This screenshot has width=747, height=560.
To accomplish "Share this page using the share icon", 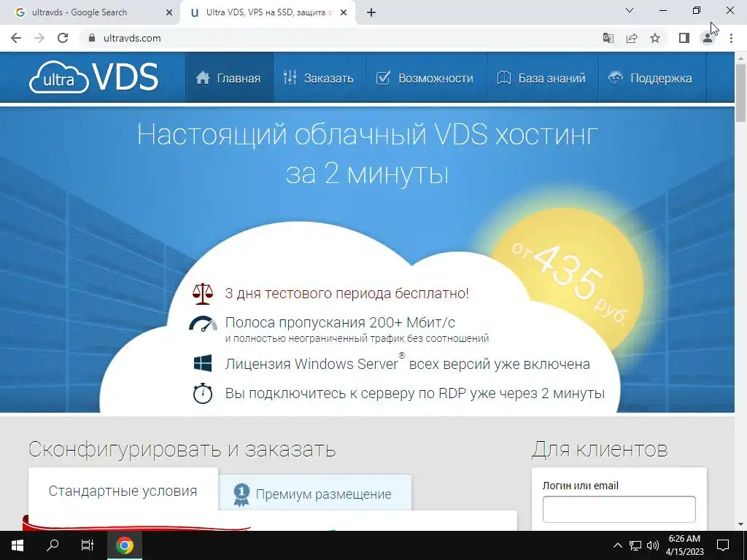I will pos(632,38).
